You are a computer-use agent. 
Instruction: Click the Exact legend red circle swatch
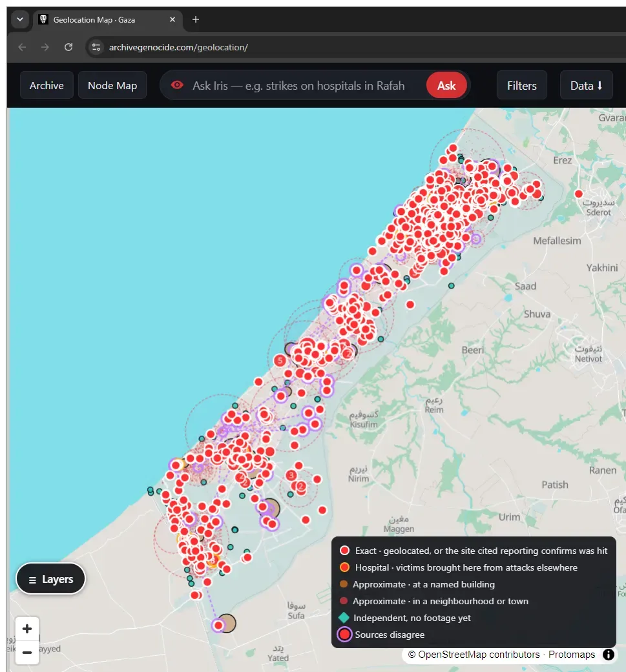(x=344, y=551)
